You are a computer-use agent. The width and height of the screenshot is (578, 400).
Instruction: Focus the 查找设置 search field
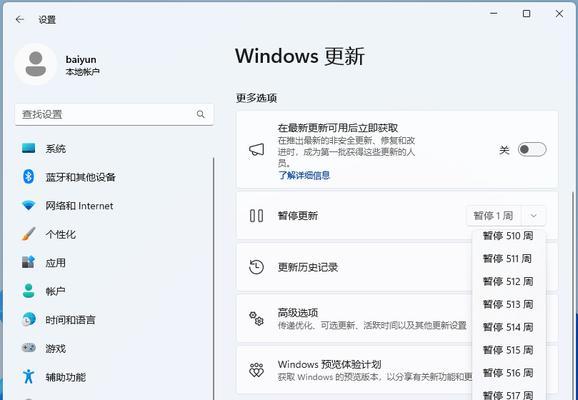[114, 114]
